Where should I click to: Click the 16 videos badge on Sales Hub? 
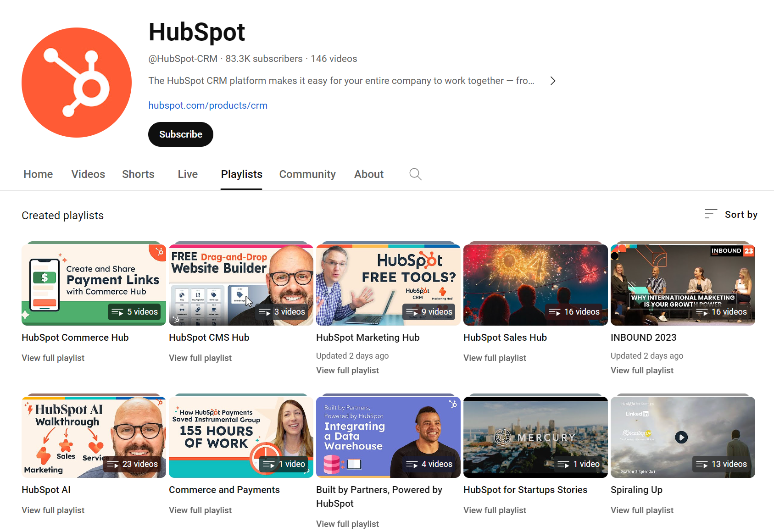(574, 312)
